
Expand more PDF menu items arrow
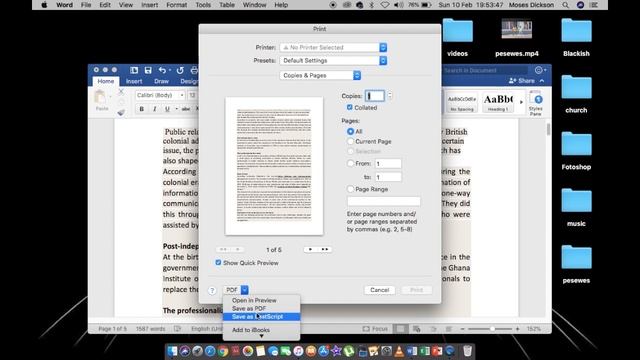pyautogui.click(x=261, y=336)
